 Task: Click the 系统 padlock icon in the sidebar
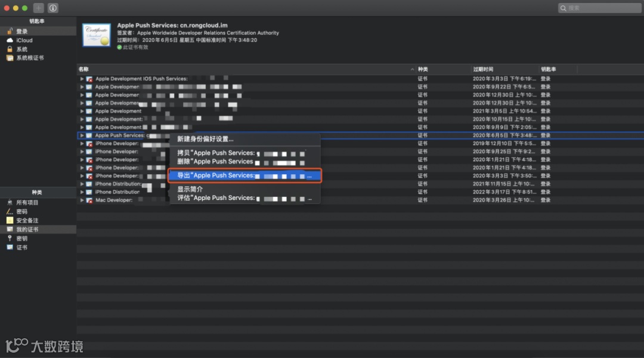10,50
